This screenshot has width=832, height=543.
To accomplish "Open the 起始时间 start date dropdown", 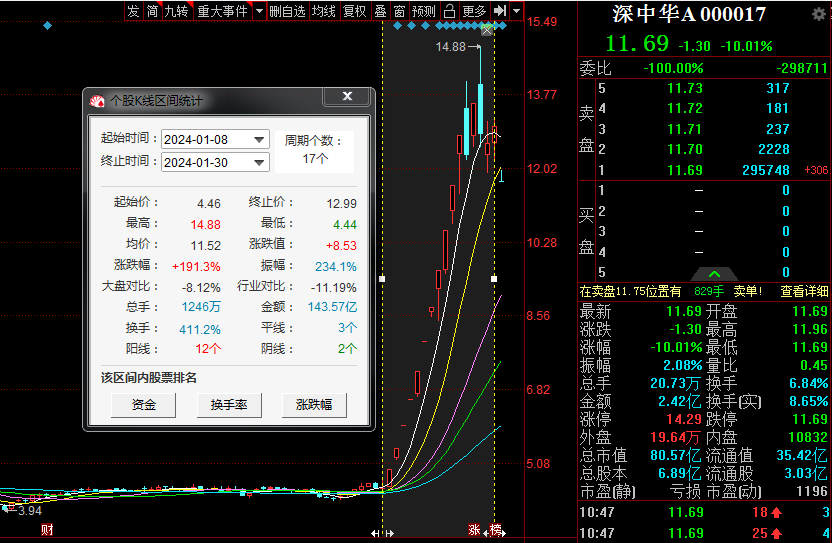I will (260, 140).
